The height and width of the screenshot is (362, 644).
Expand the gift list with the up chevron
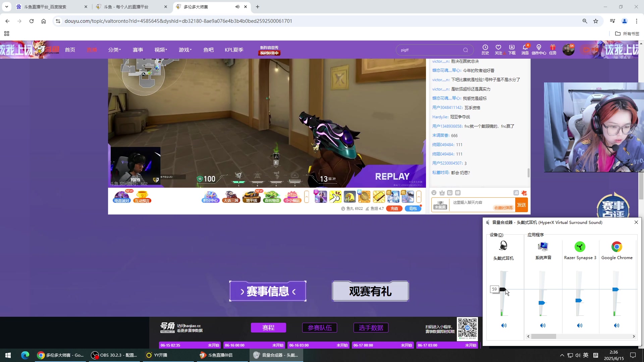click(x=419, y=197)
